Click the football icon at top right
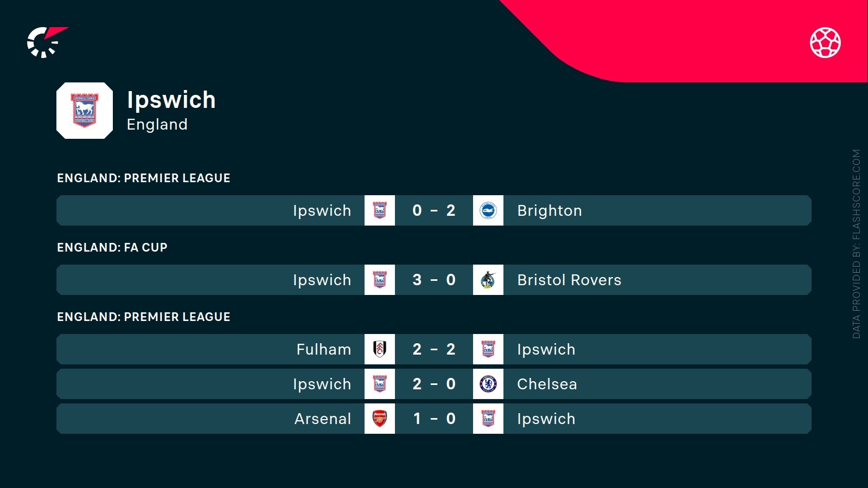The width and height of the screenshot is (868, 488). coord(825,42)
